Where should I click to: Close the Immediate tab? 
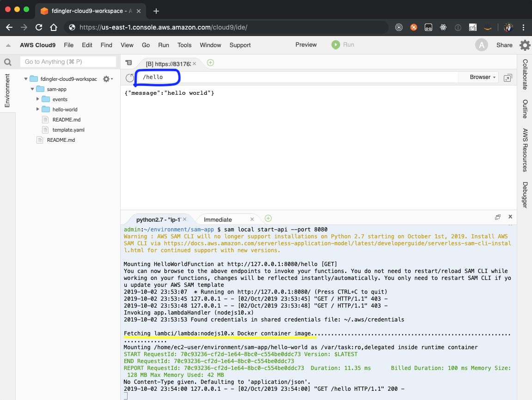[x=252, y=219]
